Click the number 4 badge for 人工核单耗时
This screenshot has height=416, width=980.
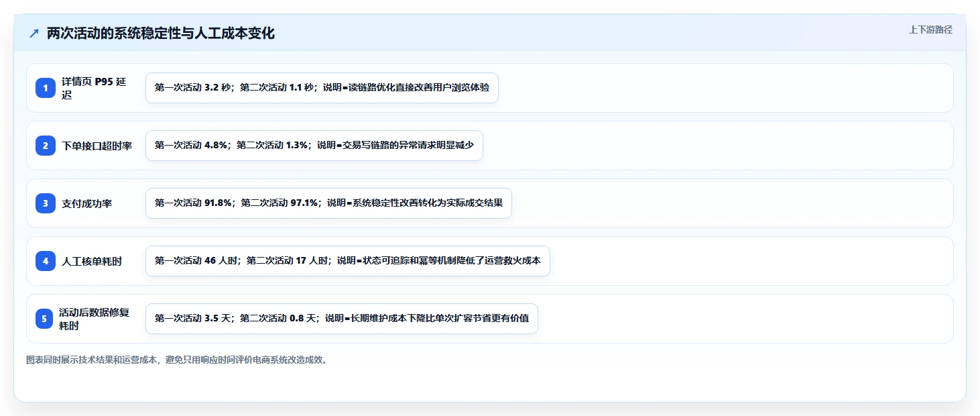(x=46, y=261)
